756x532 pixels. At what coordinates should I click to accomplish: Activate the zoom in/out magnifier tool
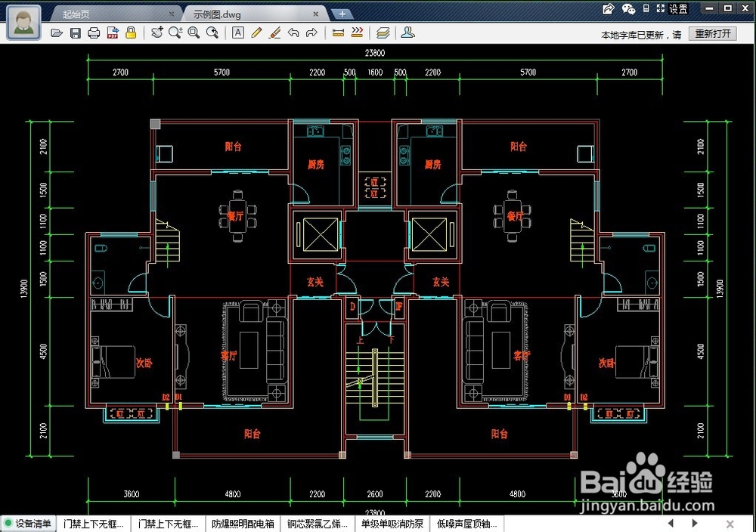pyautogui.click(x=175, y=32)
